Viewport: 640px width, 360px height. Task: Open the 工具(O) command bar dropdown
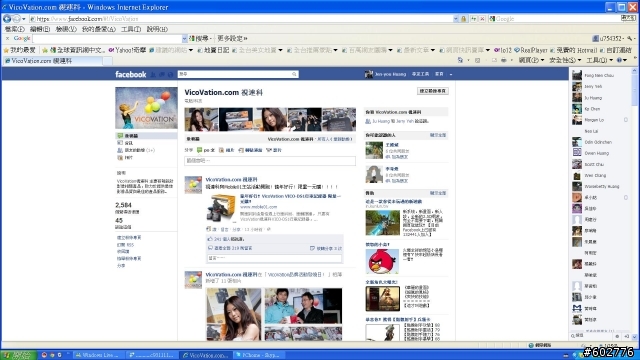click(599, 60)
